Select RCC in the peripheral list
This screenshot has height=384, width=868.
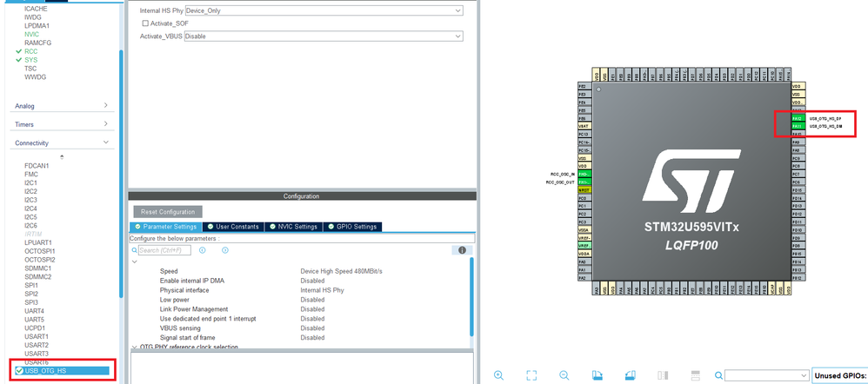[x=31, y=51]
